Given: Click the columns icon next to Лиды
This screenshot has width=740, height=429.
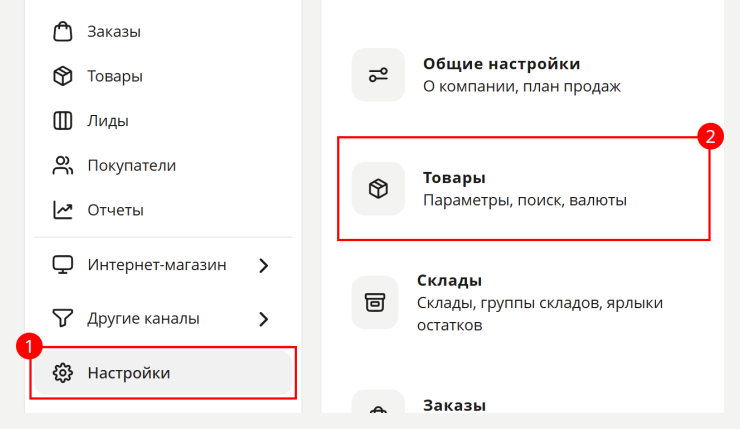Looking at the screenshot, I should tap(62, 121).
